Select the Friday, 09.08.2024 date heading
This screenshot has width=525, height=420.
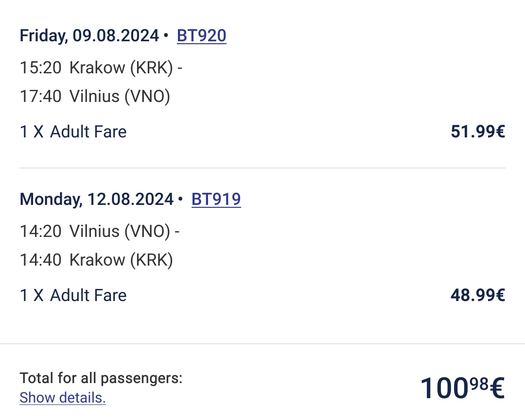click(x=89, y=36)
